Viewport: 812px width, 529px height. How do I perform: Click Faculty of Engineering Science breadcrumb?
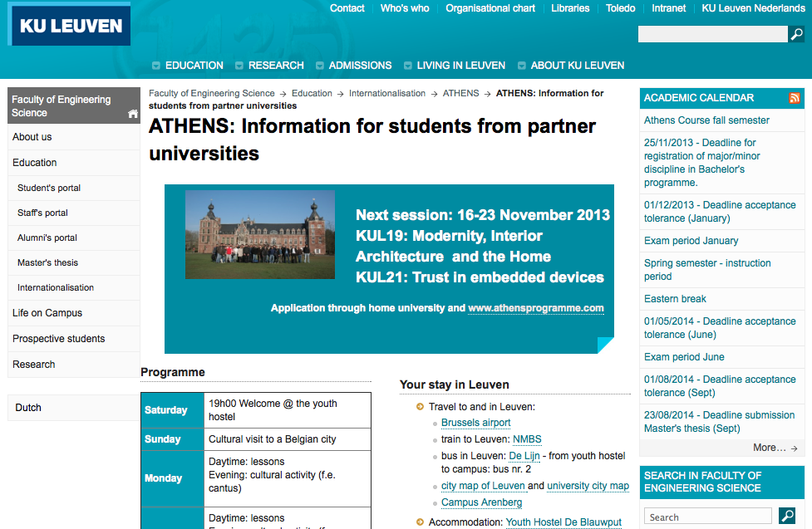tap(212, 93)
